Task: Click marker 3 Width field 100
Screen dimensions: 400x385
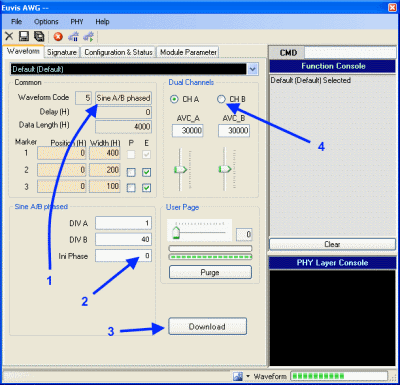Action: 105,186
